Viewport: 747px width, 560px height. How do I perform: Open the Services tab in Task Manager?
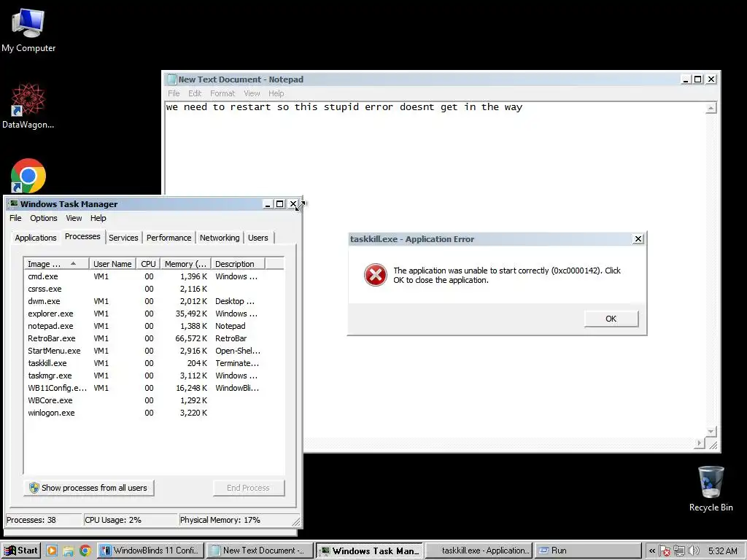pyautogui.click(x=123, y=238)
